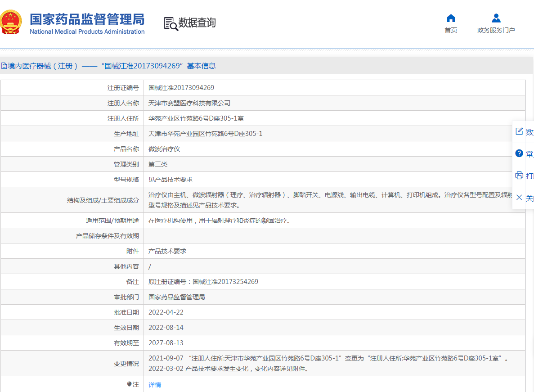Click the 政务服务门户 label
Image resolution: width=534 pixels, height=392 pixels.
click(496, 30)
